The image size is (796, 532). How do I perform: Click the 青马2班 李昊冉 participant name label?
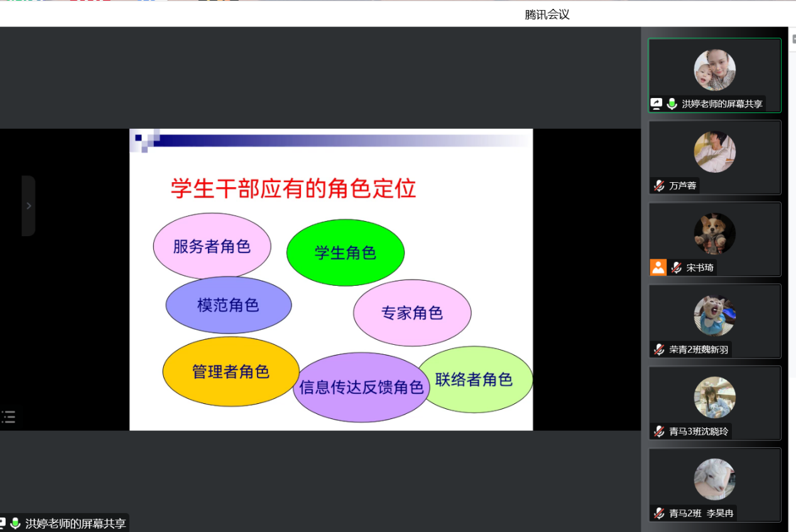pos(701,513)
